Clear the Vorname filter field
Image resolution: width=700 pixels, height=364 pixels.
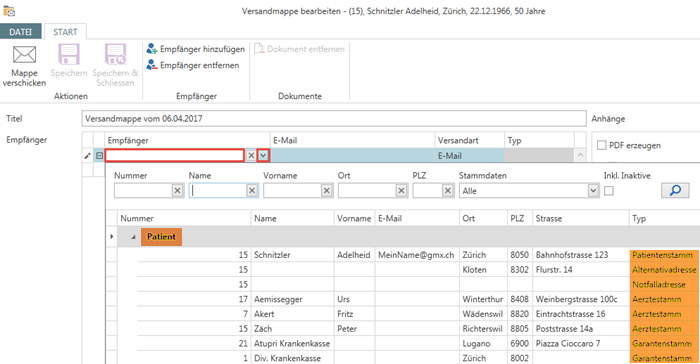click(x=327, y=191)
